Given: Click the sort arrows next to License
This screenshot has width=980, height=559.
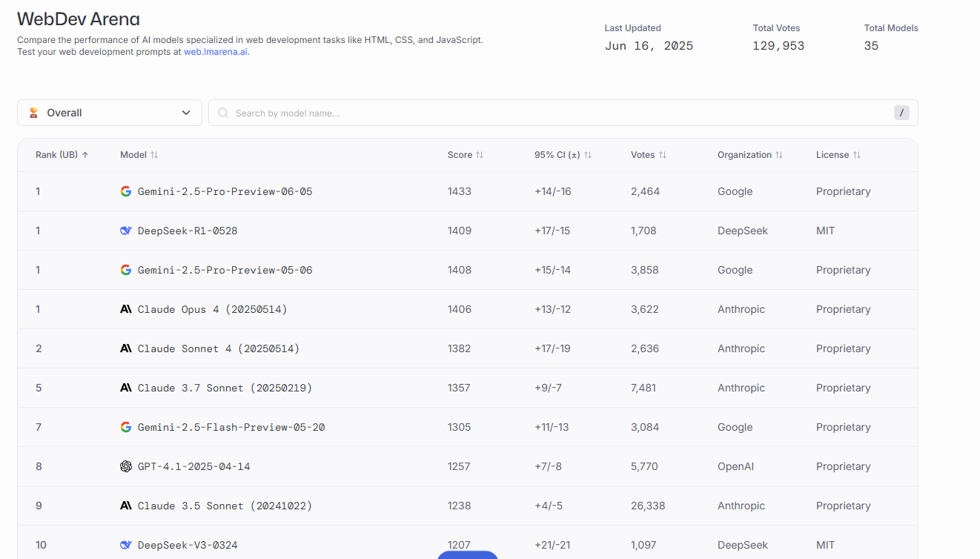Looking at the screenshot, I should (x=857, y=155).
